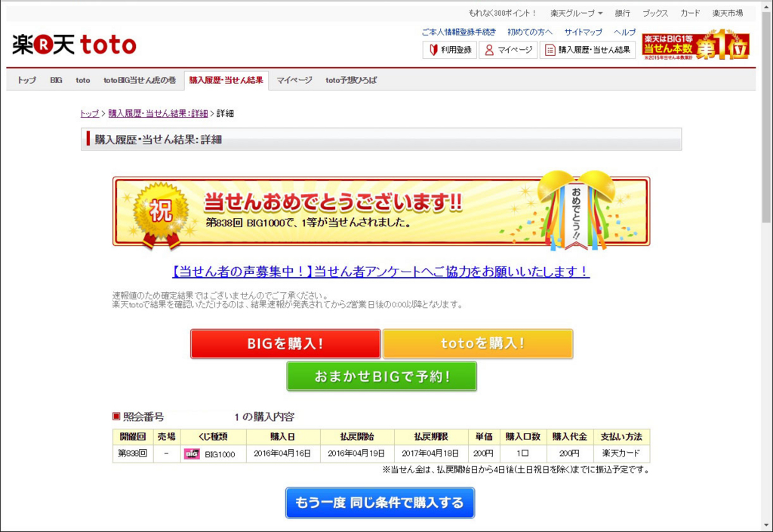Screen dimensions: 773x532
Task: Click the 利用登録 shield icon
Action: 434,50
